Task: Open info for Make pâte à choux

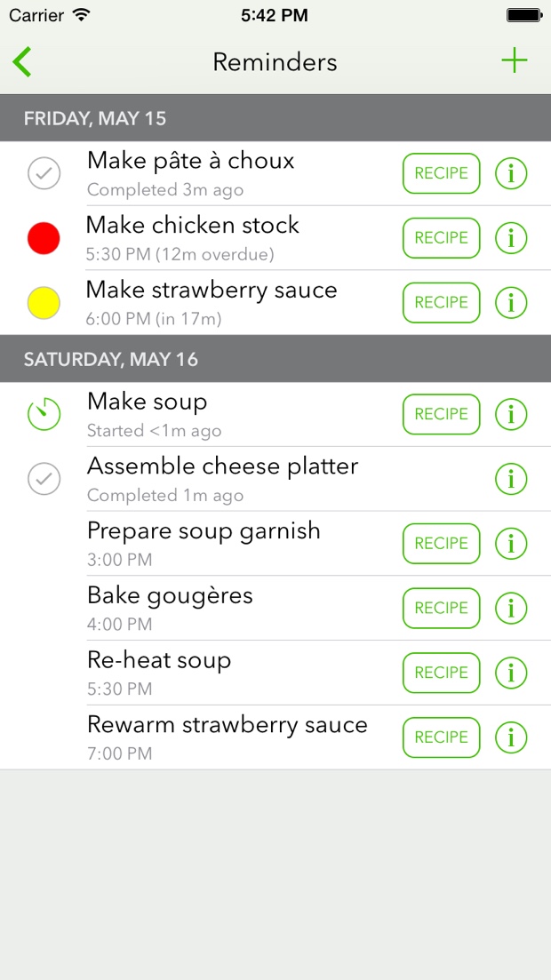Action: [x=511, y=173]
